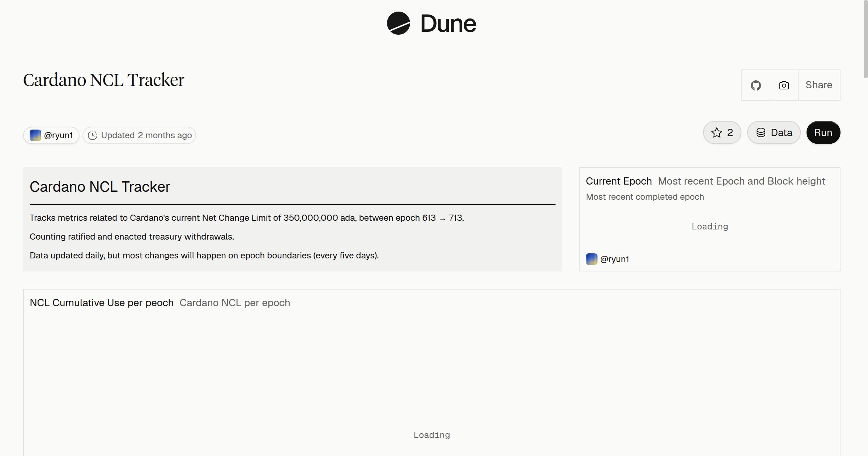The image size is (868, 456).
Task: Click the clock icon beside Updated
Action: [93, 135]
